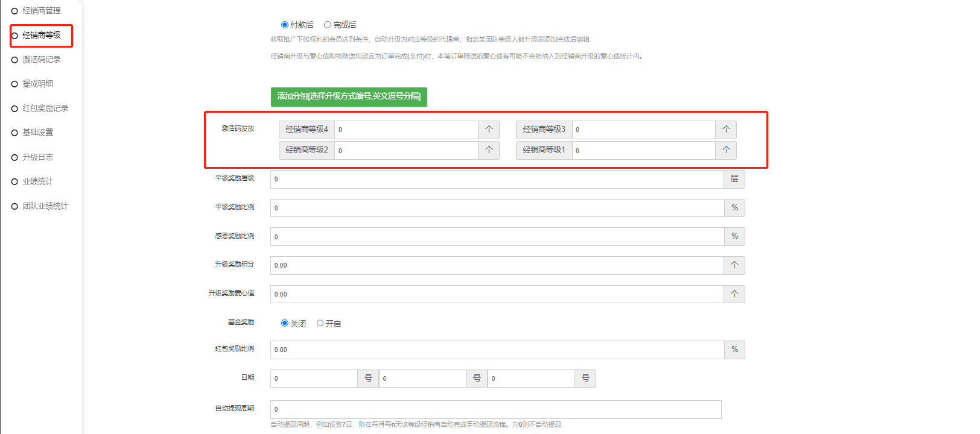Click the green 添加分组 button
This screenshot has width=980, height=434.
coord(349,96)
